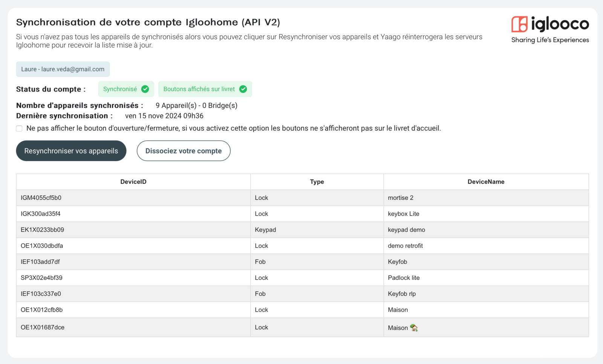Click the check icon on Boutons affichés sur livret

(243, 89)
